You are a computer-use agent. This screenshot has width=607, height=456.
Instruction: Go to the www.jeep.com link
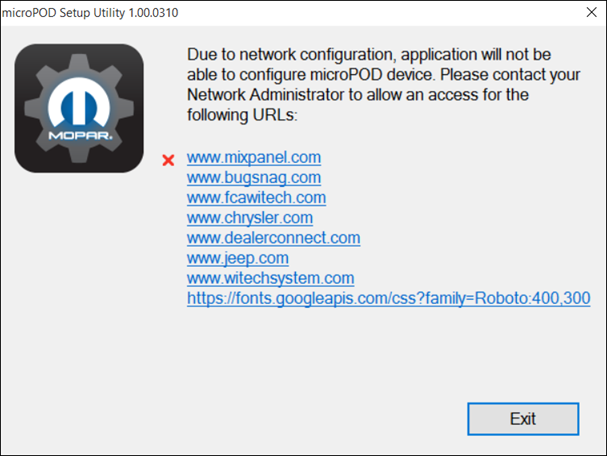click(x=237, y=258)
